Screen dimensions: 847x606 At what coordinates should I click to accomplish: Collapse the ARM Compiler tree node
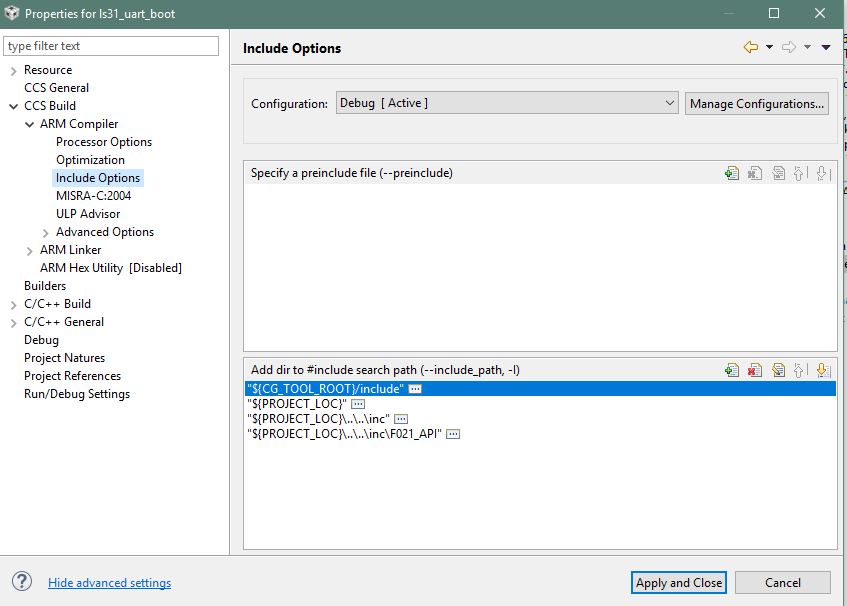pos(31,123)
